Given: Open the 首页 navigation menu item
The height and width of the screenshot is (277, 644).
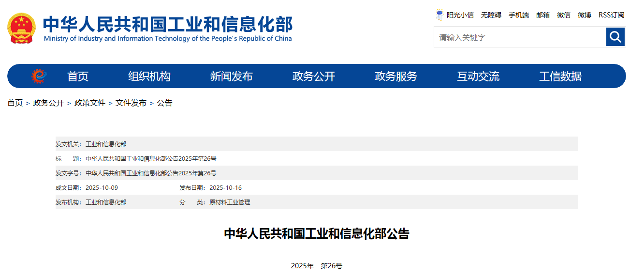Looking at the screenshot, I should pos(78,76).
